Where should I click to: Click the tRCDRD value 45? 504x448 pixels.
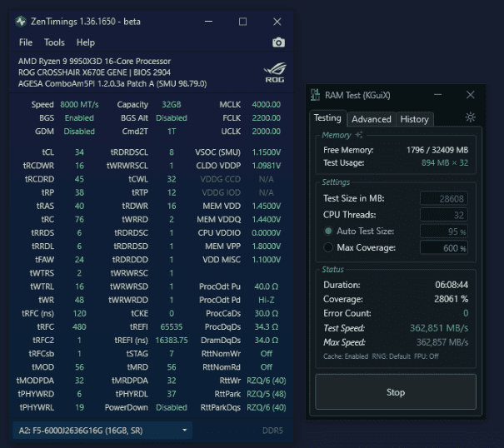tap(79, 179)
